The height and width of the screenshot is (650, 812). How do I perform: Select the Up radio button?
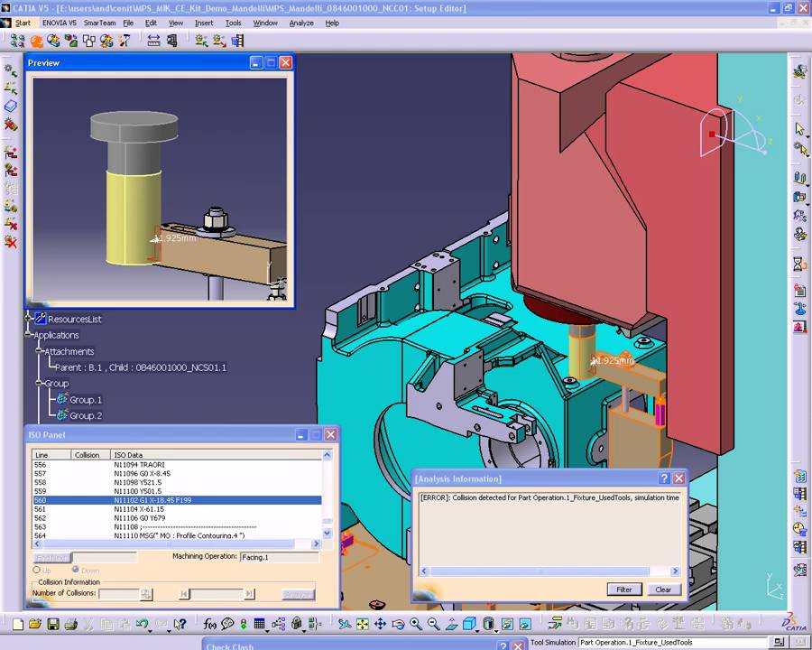coord(38,570)
